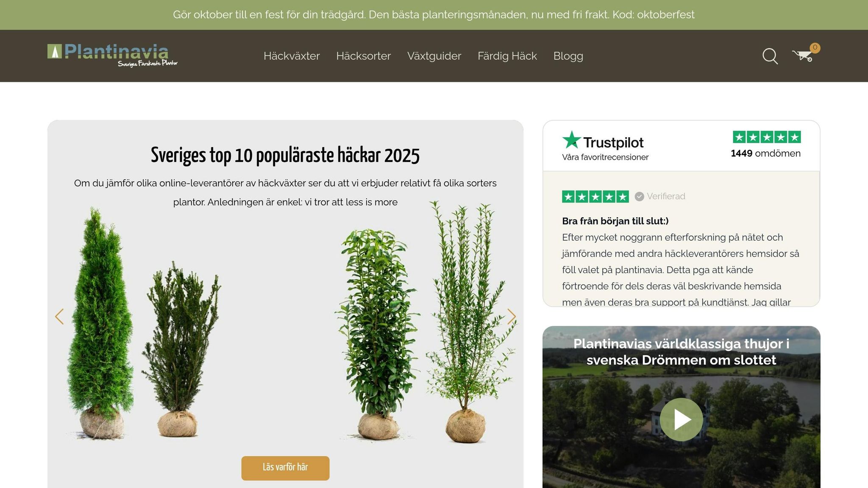Play the Drömmen om slottet video
This screenshot has width=868, height=488.
pos(681,419)
